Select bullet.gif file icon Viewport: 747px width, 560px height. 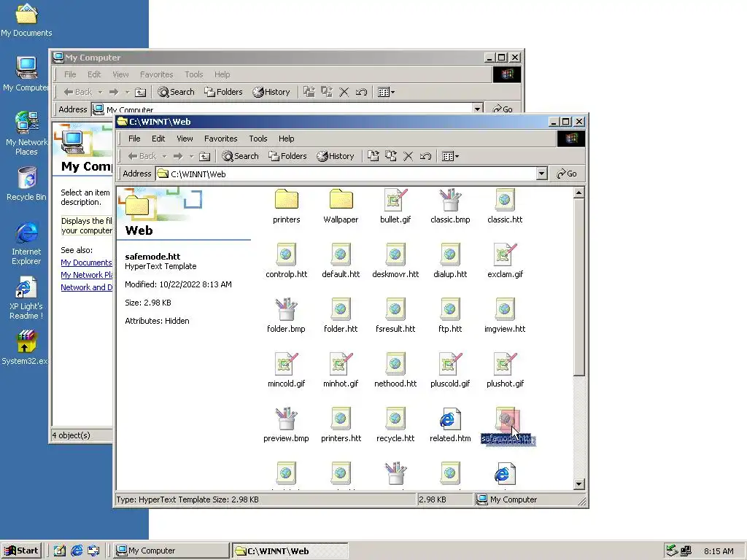pos(395,199)
